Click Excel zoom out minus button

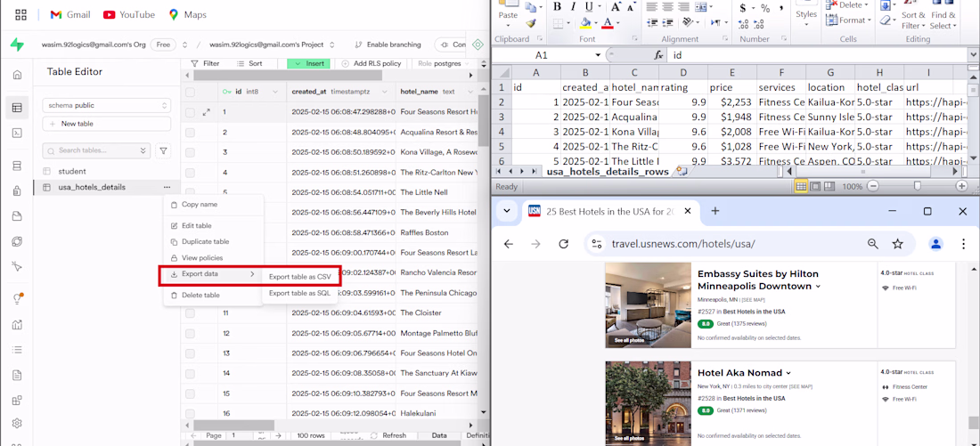[x=873, y=186]
